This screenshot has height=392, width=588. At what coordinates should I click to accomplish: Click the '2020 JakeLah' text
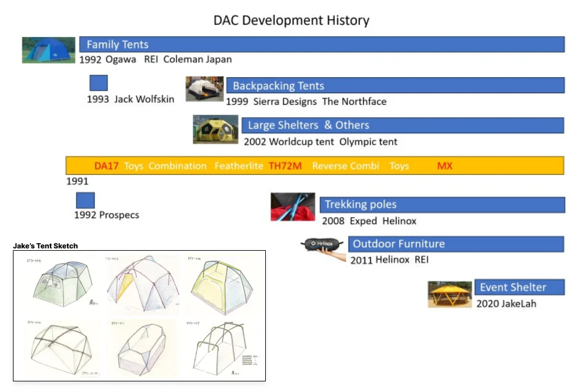tap(506, 303)
